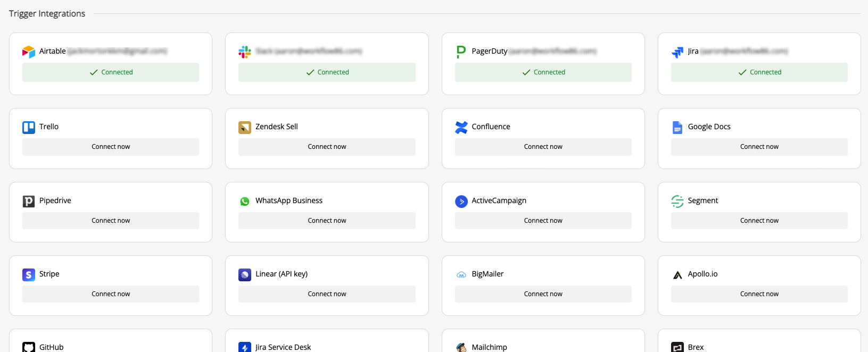Click the Connected button under Jira
This screenshot has height=352, width=868.
[x=759, y=72]
